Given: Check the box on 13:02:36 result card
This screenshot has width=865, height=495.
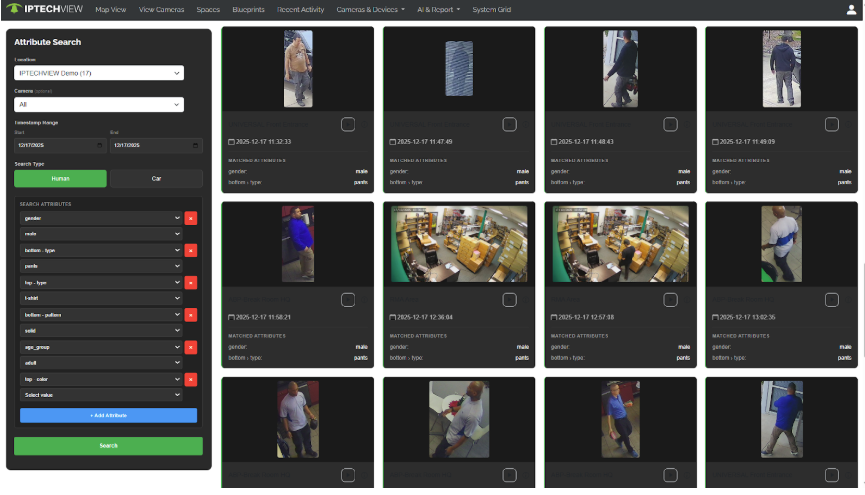Looking at the screenshot, I should point(831,300).
